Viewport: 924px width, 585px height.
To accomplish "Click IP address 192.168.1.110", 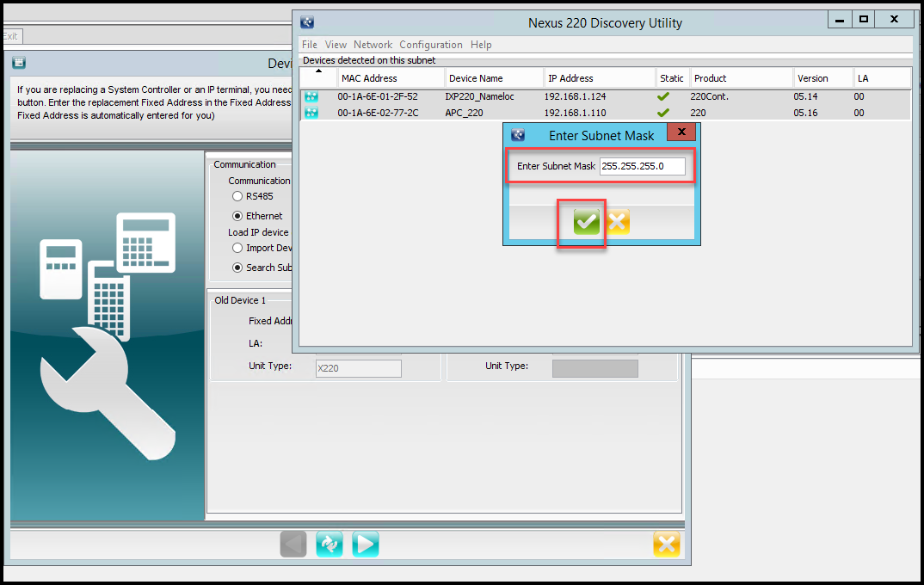I will coord(575,113).
